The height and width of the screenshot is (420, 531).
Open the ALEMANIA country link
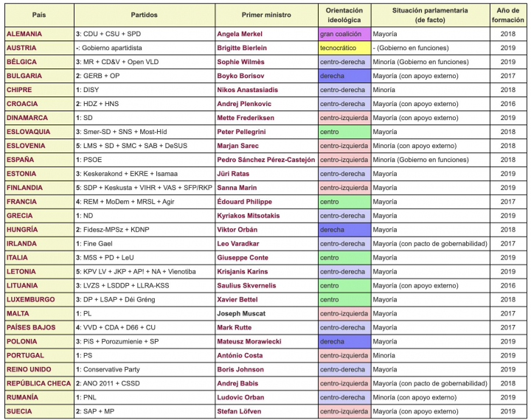(24, 34)
